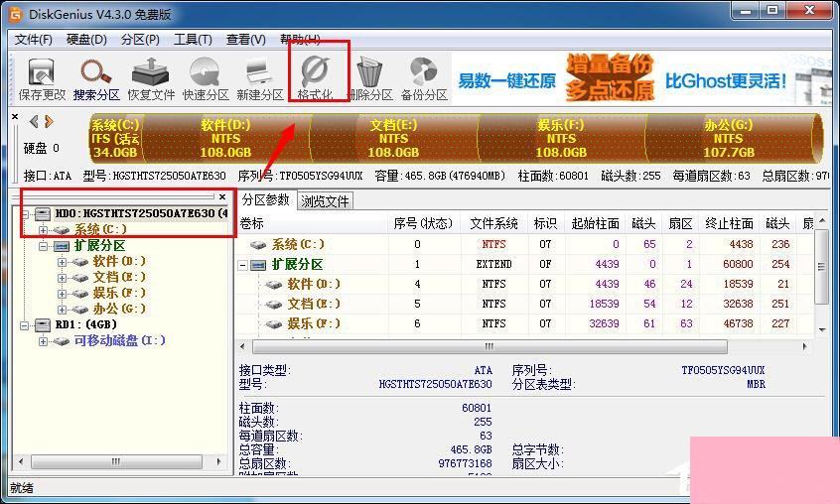Select 办公(G:) segment in disk map

[x=729, y=138]
